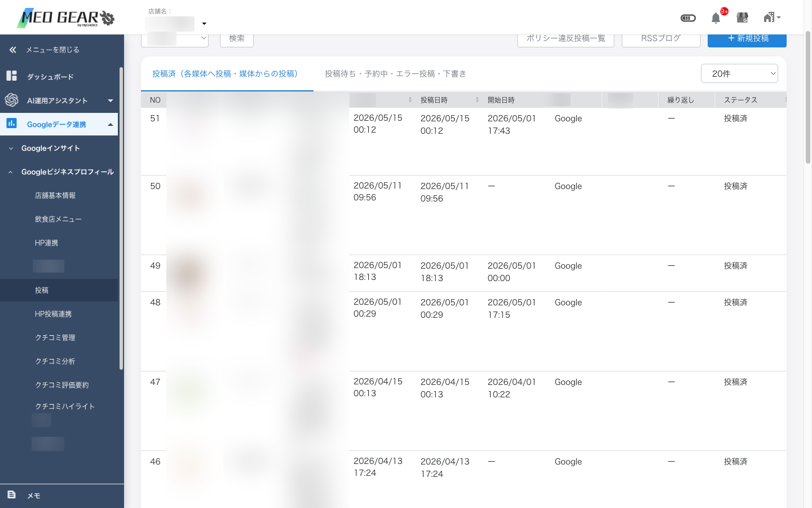Collapse Googleビジネスプロフィール tree item
Viewport: 812px width, 508px height.
(61, 172)
